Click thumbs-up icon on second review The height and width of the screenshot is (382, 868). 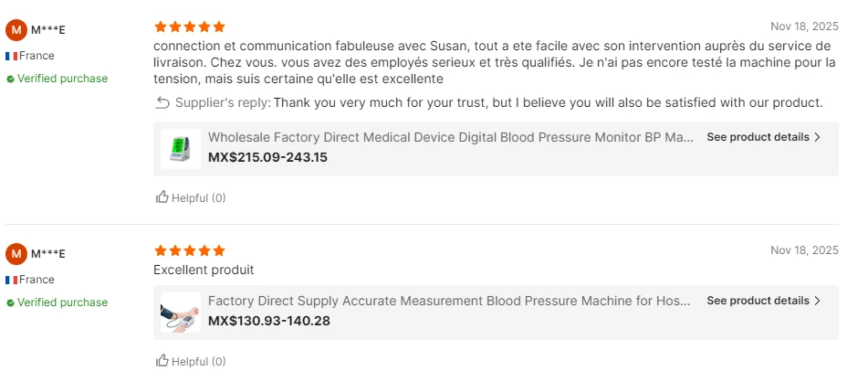coord(162,361)
